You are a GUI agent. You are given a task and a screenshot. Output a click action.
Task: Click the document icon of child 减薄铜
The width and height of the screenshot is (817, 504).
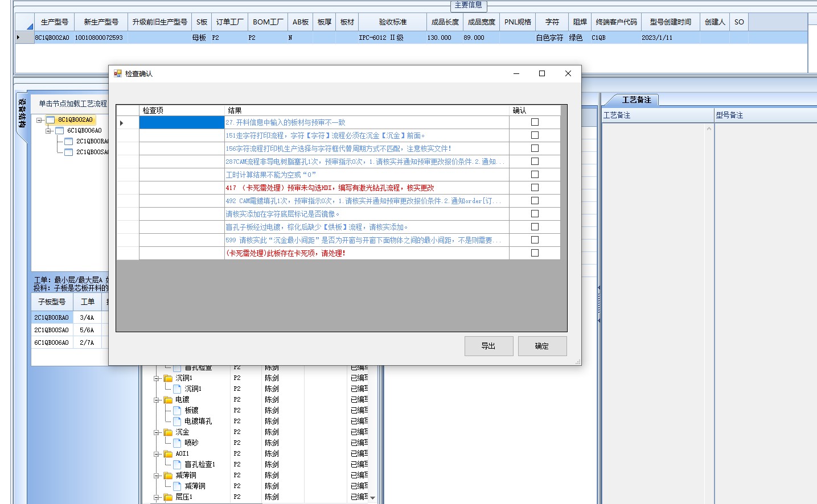[x=178, y=486]
